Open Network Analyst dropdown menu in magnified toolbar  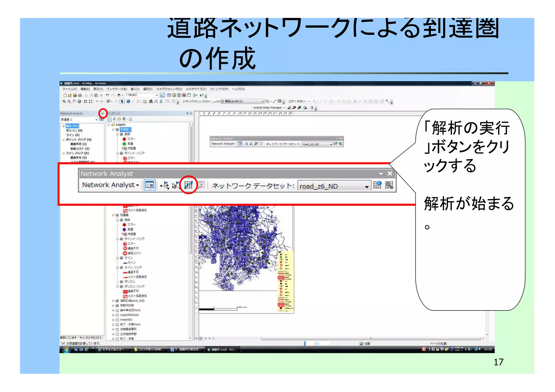tap(111, 185)
